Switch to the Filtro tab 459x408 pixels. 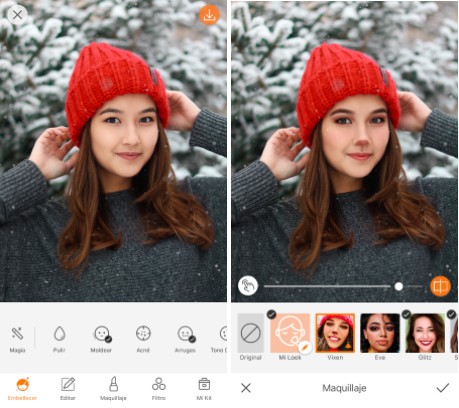[159, 389]
